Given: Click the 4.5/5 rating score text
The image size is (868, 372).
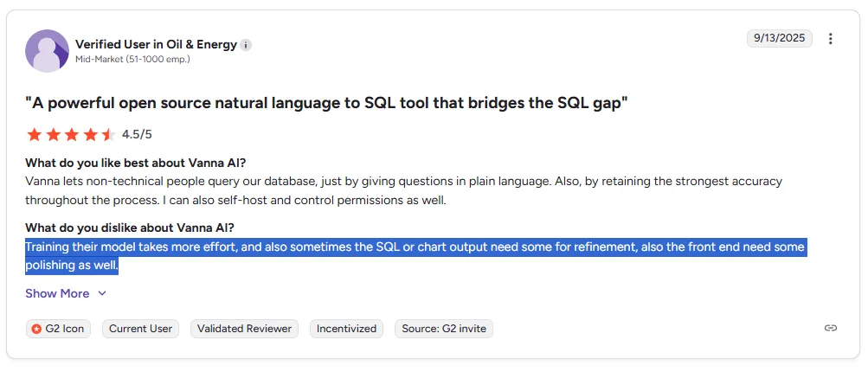Looking at the screenshot, I should [x=137, y=134].
